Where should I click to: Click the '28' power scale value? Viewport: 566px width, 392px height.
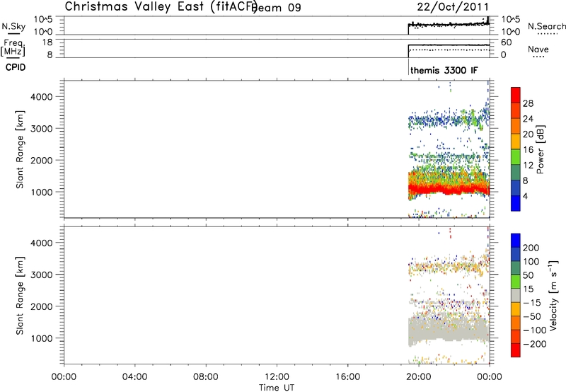[x=528, y=103]
